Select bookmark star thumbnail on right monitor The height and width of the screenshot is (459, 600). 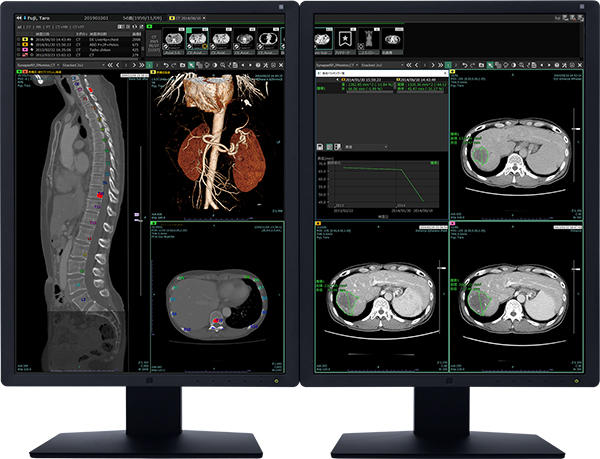[x=346, y=41]
